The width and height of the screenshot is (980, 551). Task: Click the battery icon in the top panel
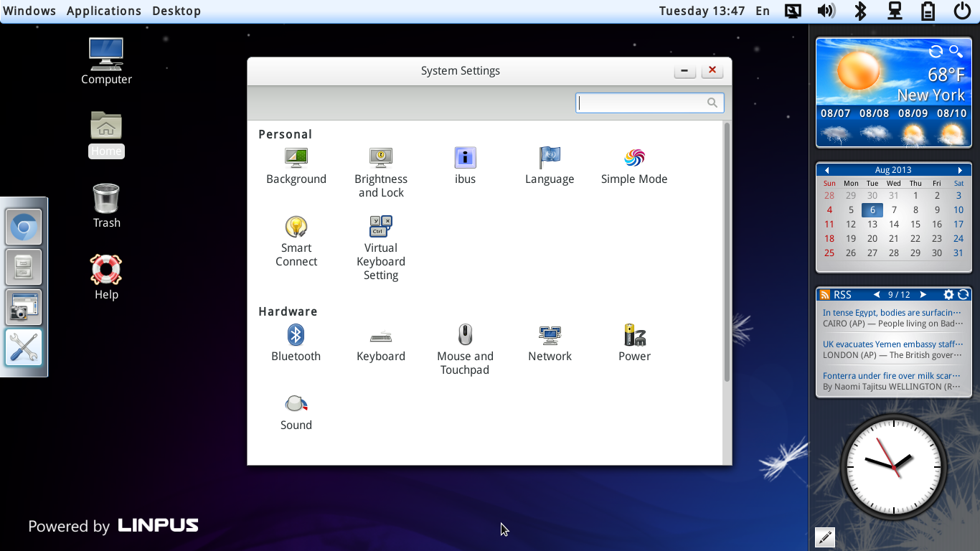pyautogui.click(x=928, y=11)
